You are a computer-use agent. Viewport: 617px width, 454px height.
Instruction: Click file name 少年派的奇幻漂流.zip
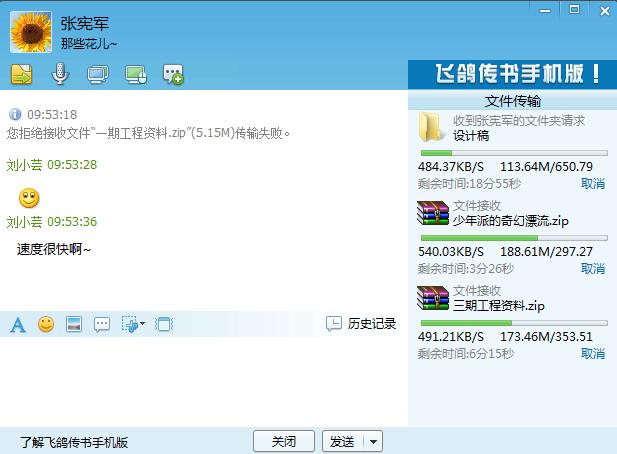[510, 221]
